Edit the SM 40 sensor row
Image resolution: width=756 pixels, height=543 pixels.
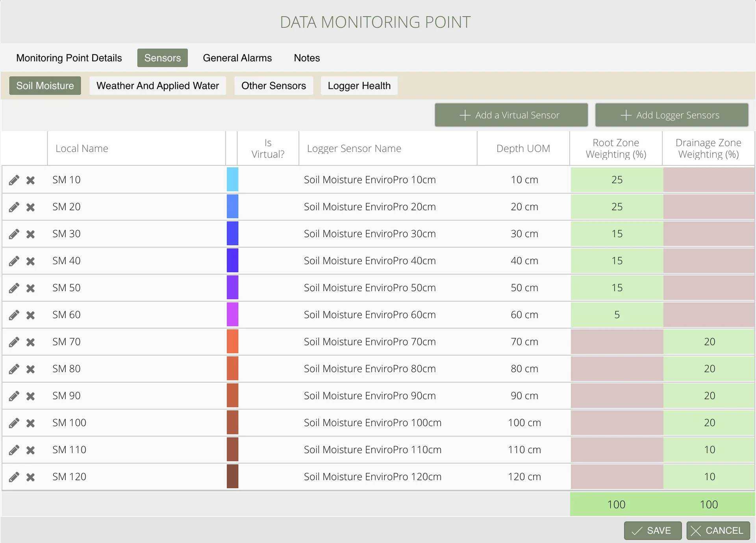click(x=14, y=261)
